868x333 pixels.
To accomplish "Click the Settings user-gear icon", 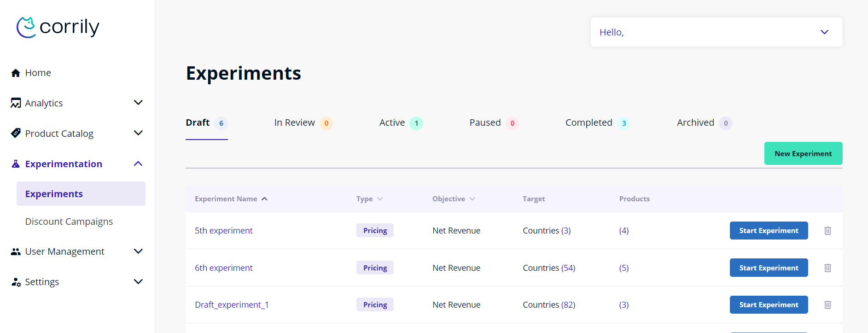I will tap(16, 282).
